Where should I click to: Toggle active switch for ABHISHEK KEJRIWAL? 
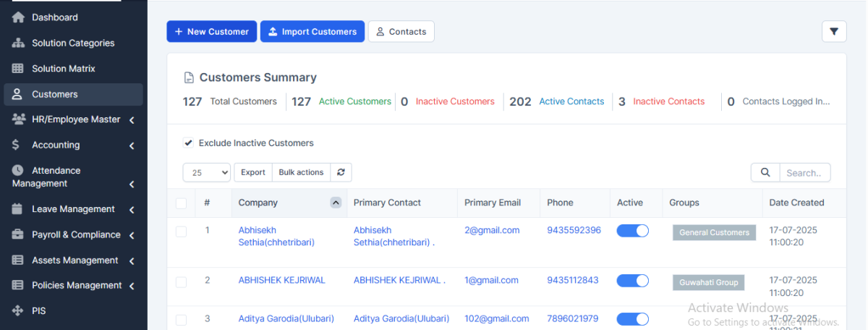pyautogui.click(x=632, y=281)
